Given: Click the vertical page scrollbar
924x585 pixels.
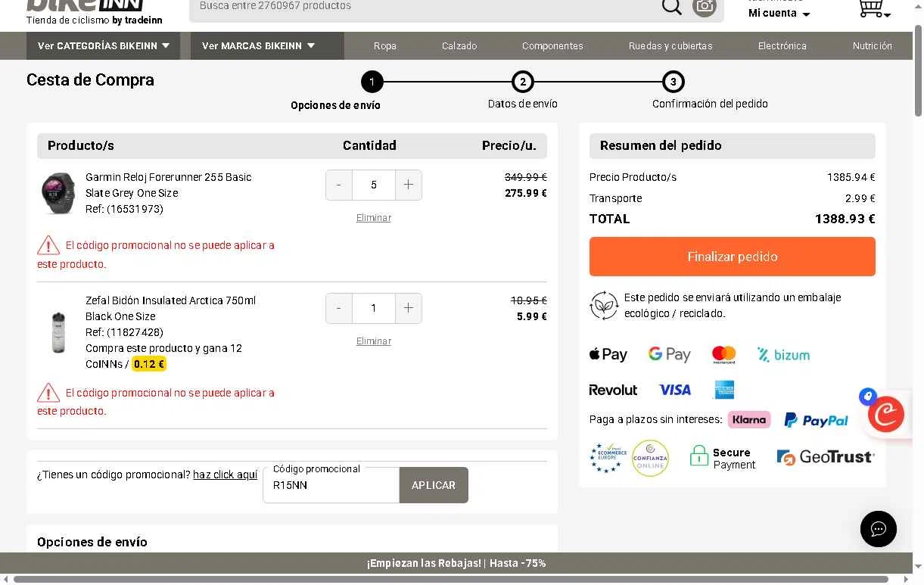Looking at the screenshot, I should [x=918, y=71].
